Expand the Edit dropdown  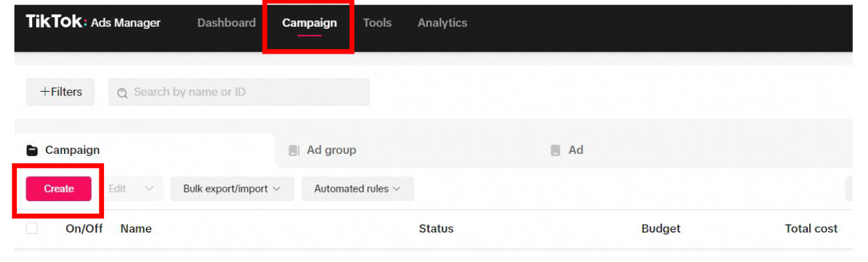click(131, 189)
